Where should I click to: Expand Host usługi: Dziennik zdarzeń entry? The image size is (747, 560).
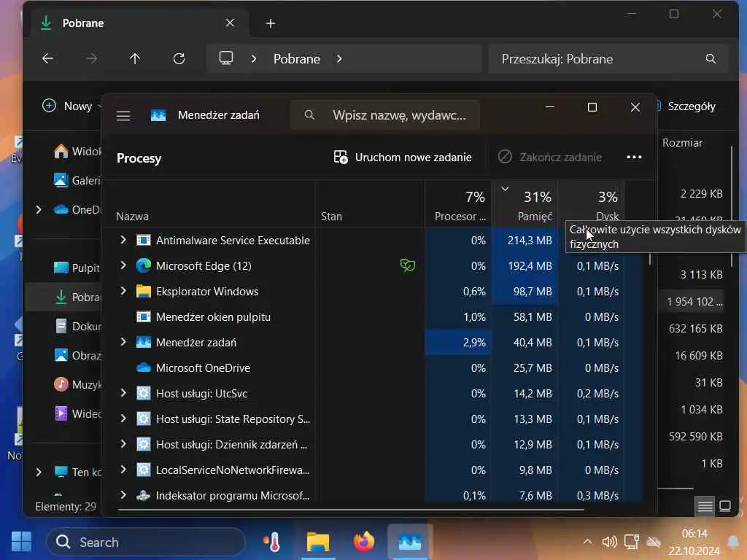(123, 444)
